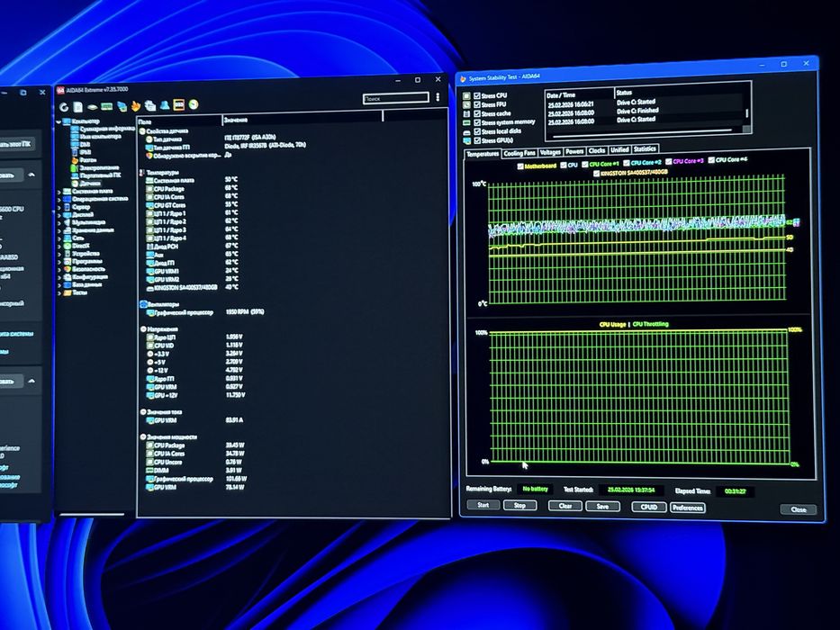Viewport: 840px width, 630px height.
Task: Open the report page icon in the AIDA64 toolbar
Action: tap(78, 107)
